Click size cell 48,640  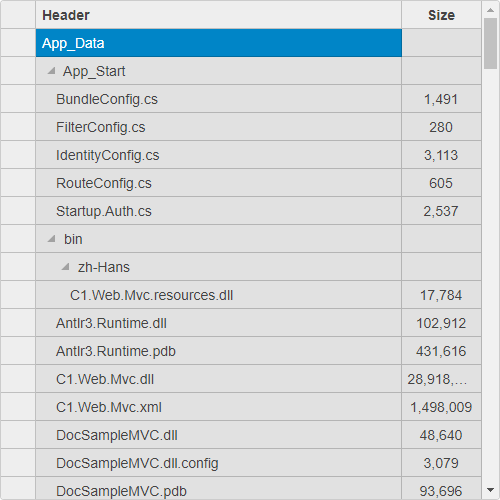[441, 435]
